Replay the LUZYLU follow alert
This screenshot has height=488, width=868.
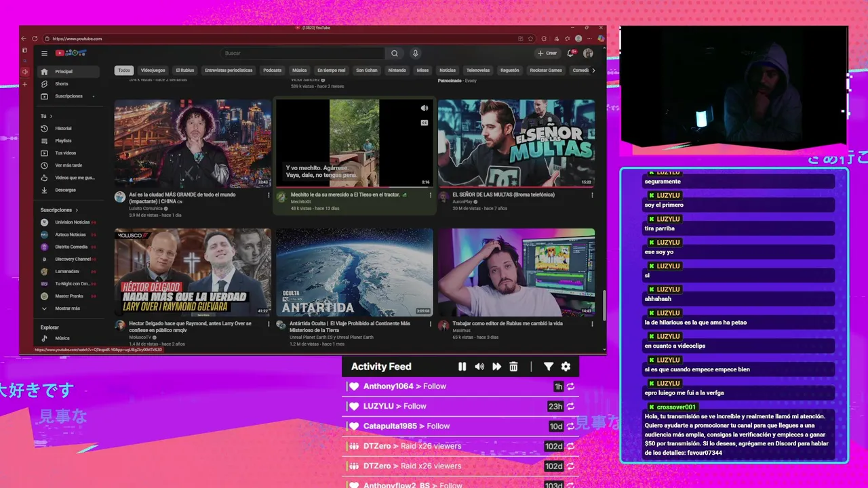[x=571, y=406]
